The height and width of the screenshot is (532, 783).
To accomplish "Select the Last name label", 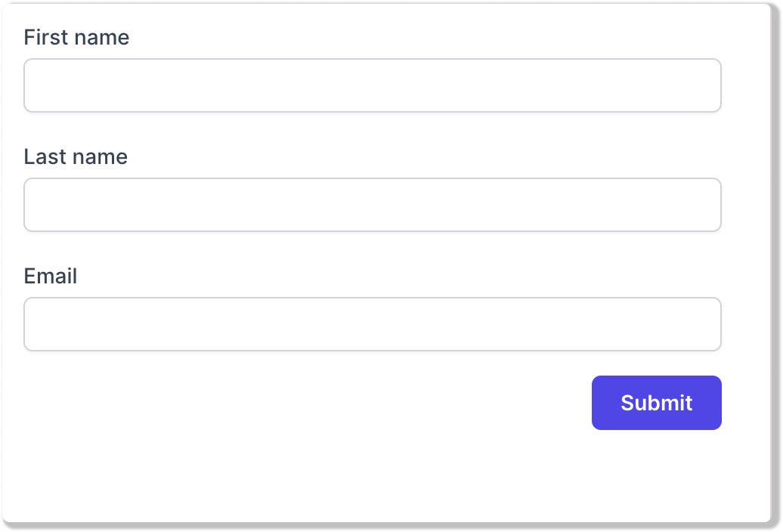I will tap(76, 156).
